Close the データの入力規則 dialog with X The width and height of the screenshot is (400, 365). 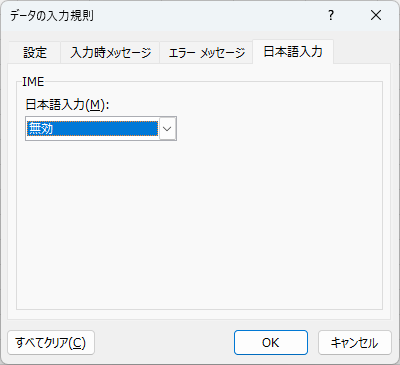pyautogui.click(x=376, y=15)
